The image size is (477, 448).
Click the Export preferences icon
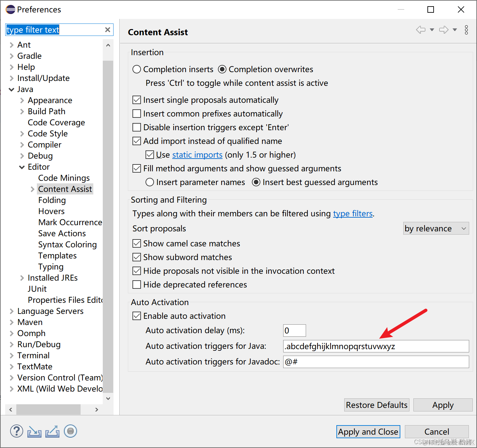tap(52, 431)
